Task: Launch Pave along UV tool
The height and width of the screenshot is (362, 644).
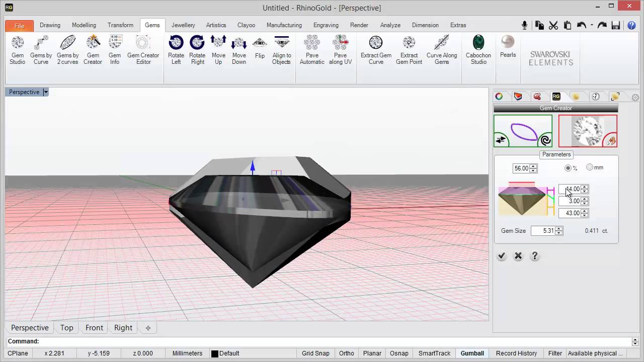Action: pyautogui.click(x=341, y=50)
